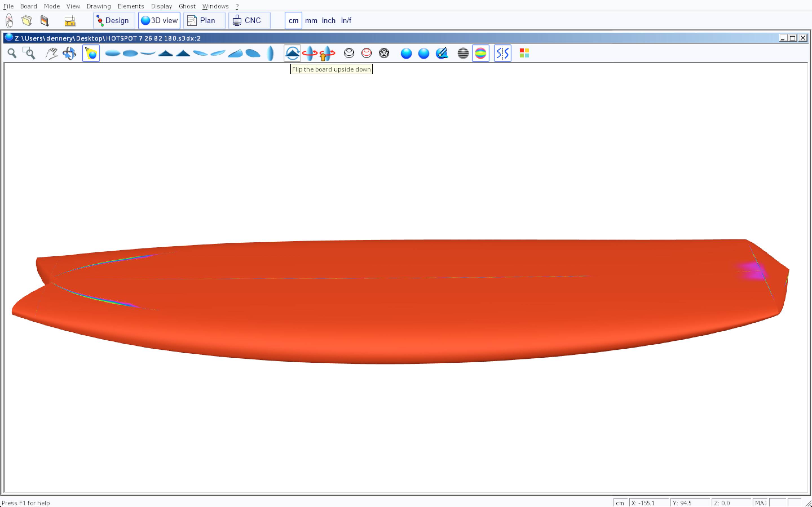Click the wireframe mesh sphere icon
The image size is (812, 507).
[x=384, y=53]
